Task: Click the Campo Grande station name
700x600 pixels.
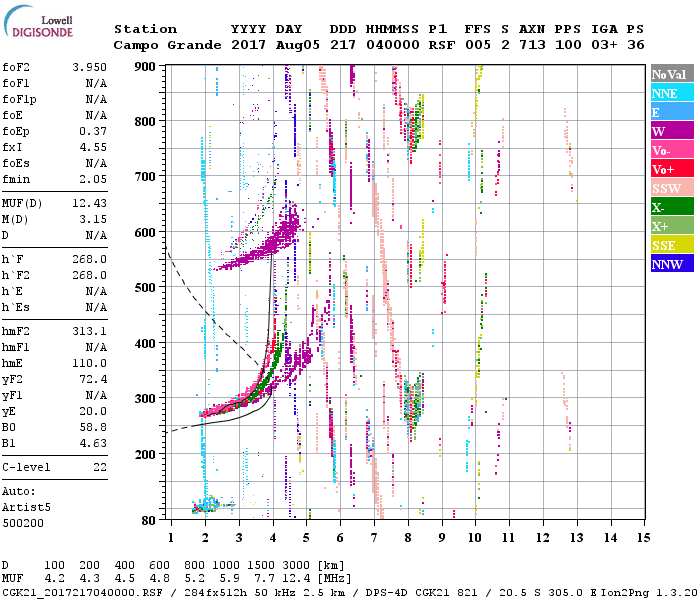Action: (x=167, y=45)
